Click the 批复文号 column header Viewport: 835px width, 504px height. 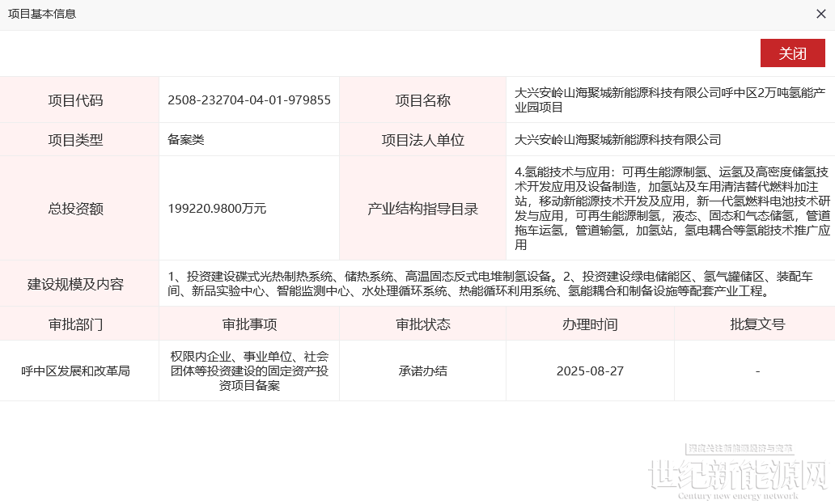click(x=757, y=324)
